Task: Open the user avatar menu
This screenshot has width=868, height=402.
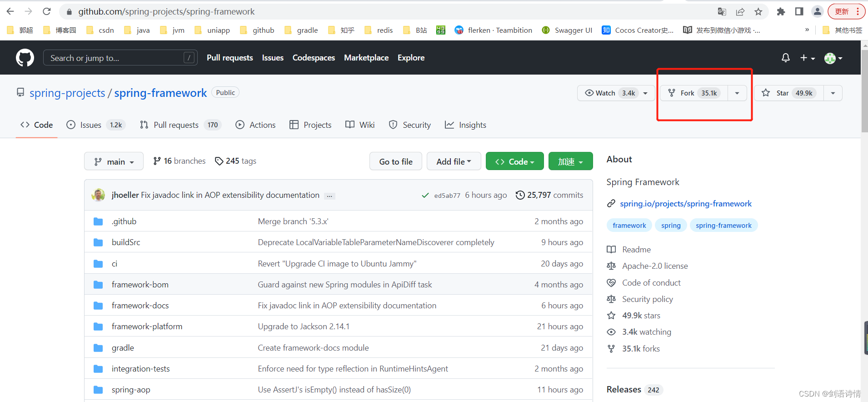Action: [x=833, y=58]
